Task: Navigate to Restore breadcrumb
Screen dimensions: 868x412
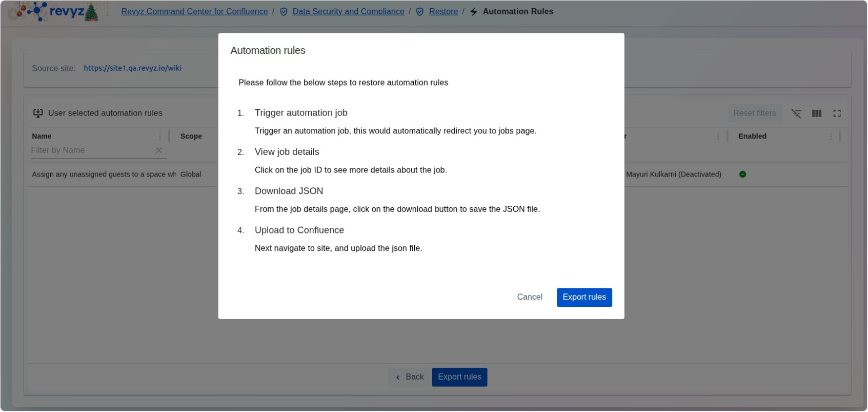Action: point(443,12)
